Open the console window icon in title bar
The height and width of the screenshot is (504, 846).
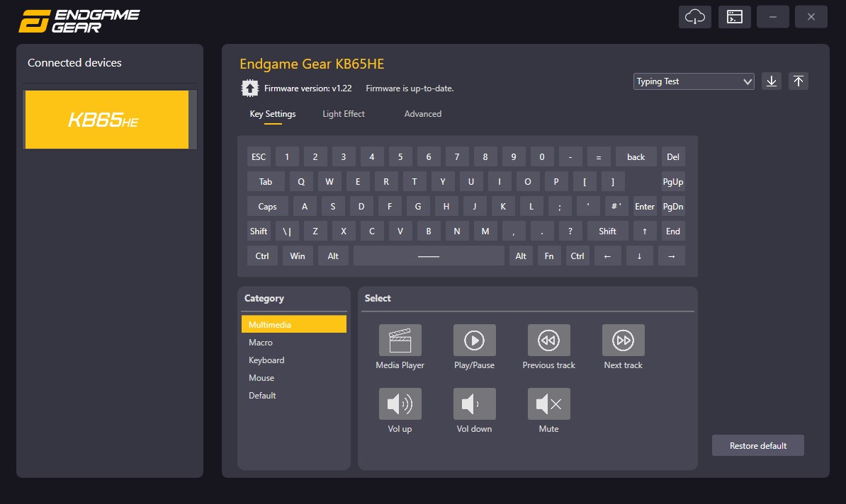pyautogui.click(x=734, y=17)
